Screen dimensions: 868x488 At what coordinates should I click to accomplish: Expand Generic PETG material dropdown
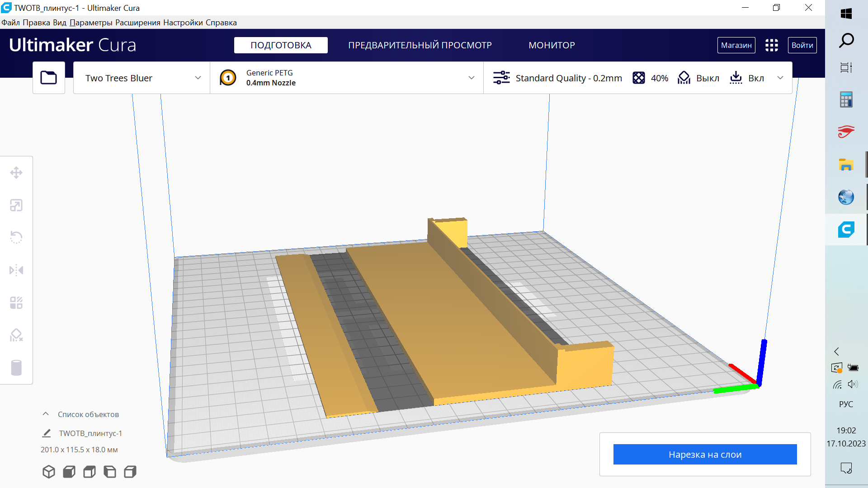471,78
